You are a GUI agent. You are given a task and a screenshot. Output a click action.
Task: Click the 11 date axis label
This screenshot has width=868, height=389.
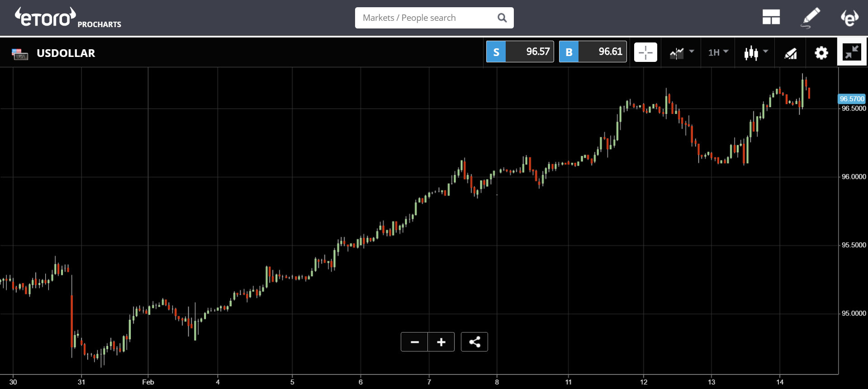[569, 382]
